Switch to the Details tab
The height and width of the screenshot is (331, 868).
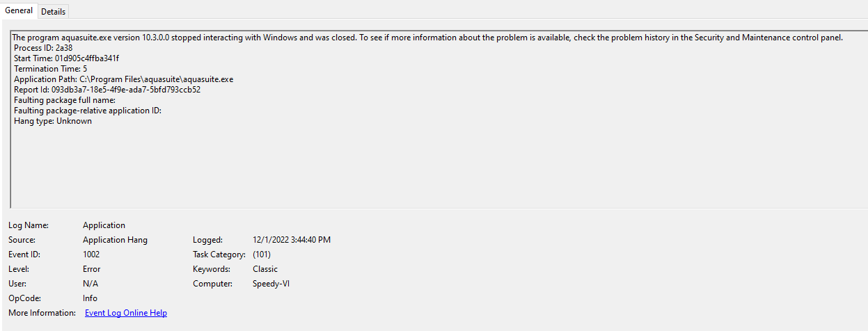point(53,12)
